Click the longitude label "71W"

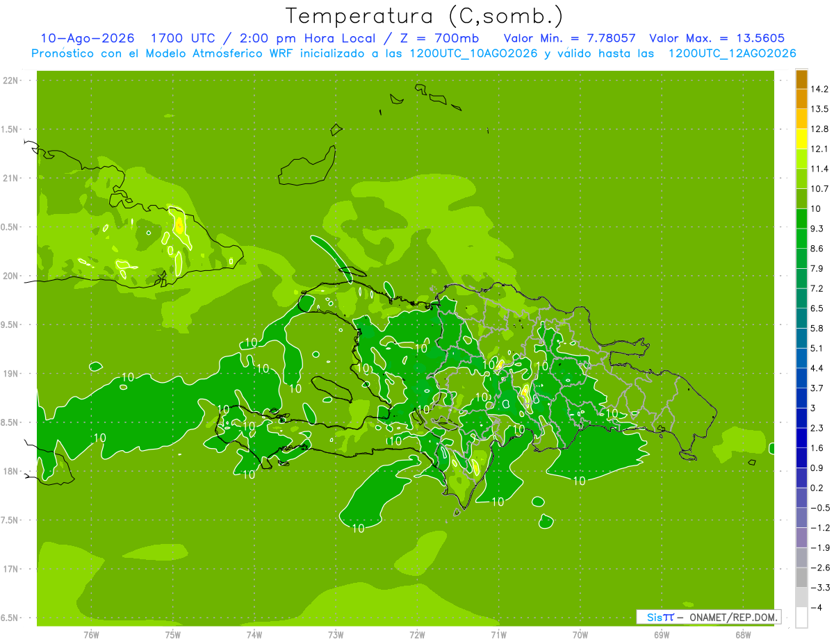coord(498,635)
